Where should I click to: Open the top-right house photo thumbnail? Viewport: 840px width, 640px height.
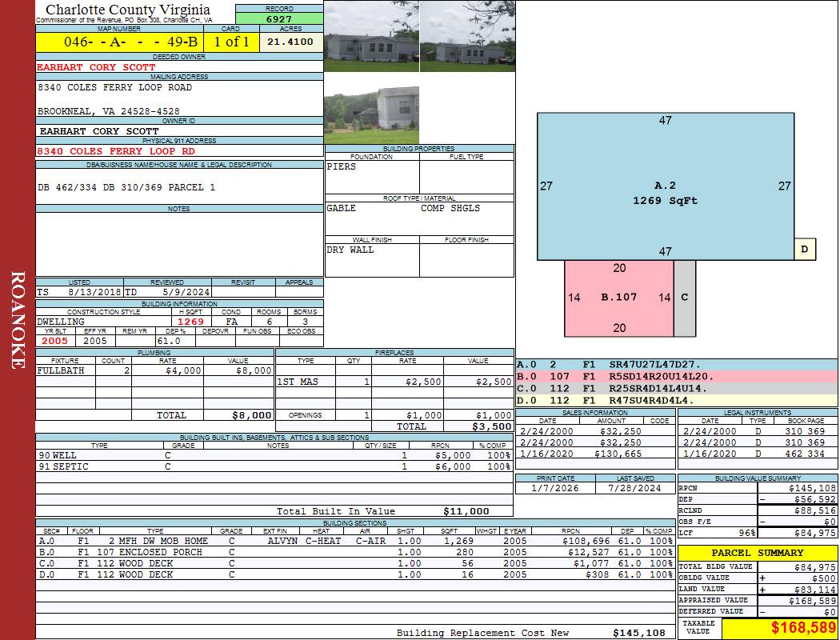tap(466, 36)
